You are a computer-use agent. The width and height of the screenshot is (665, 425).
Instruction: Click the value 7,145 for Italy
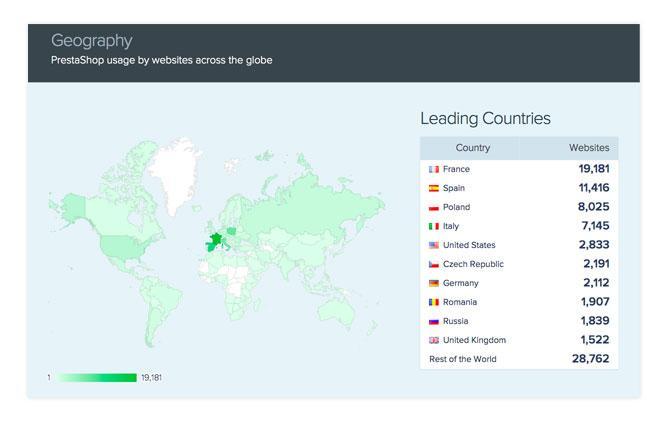(x=595, y=226)
